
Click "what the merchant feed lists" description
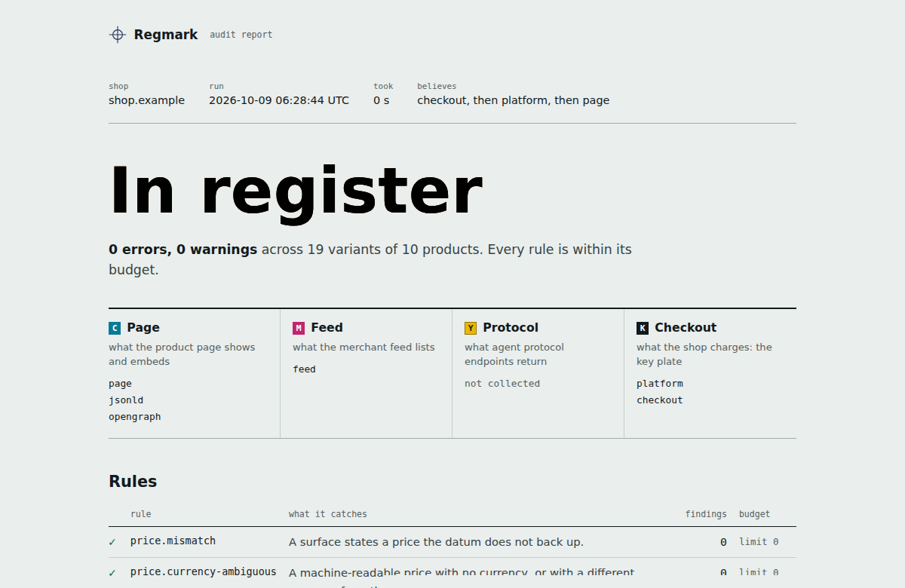click(x=364, y=348)
